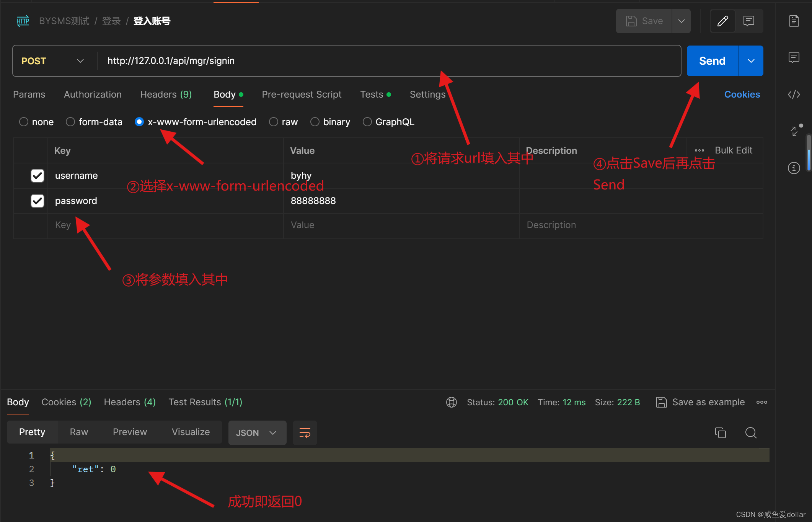Open the code snippet icon
Viewport: 812px width, 522px height.
click(794, 95)
